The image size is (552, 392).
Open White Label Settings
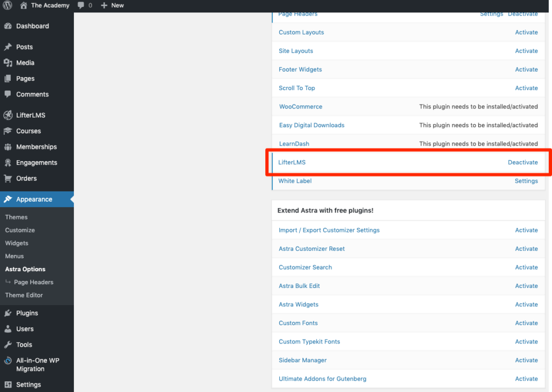coord(526,181)
